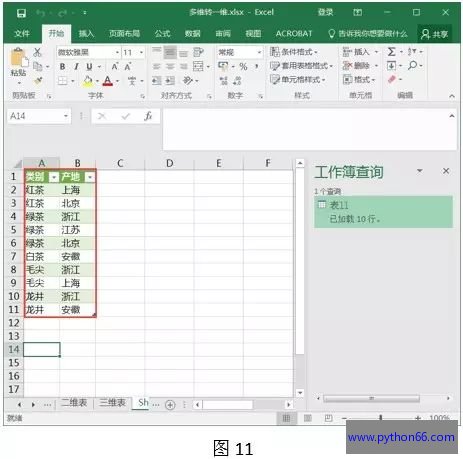Click the font color red A swatch
Screen dimensions: 463x459
(107, 81)
